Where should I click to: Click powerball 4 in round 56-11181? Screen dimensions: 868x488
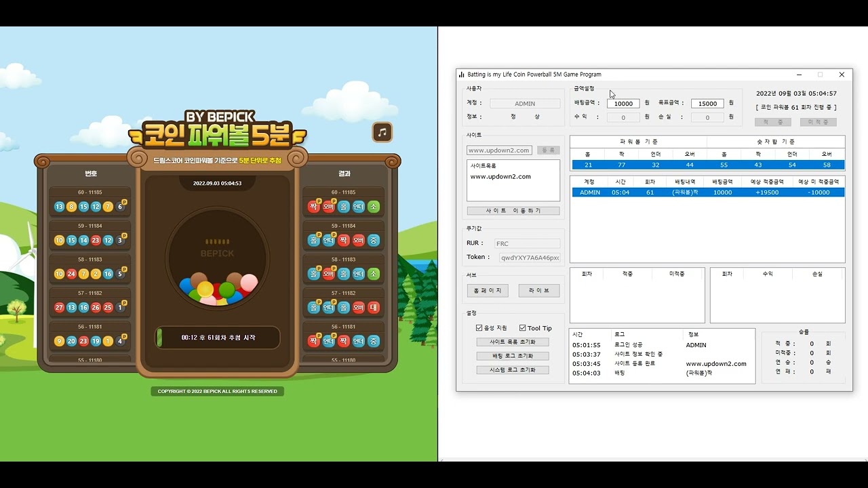click(x=121, y=341)
